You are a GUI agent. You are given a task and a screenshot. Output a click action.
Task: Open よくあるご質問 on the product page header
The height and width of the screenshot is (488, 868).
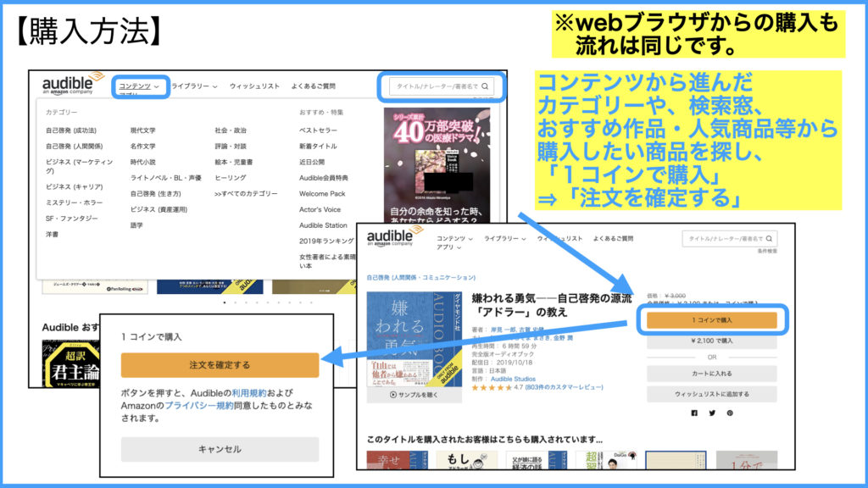point(613,238)
